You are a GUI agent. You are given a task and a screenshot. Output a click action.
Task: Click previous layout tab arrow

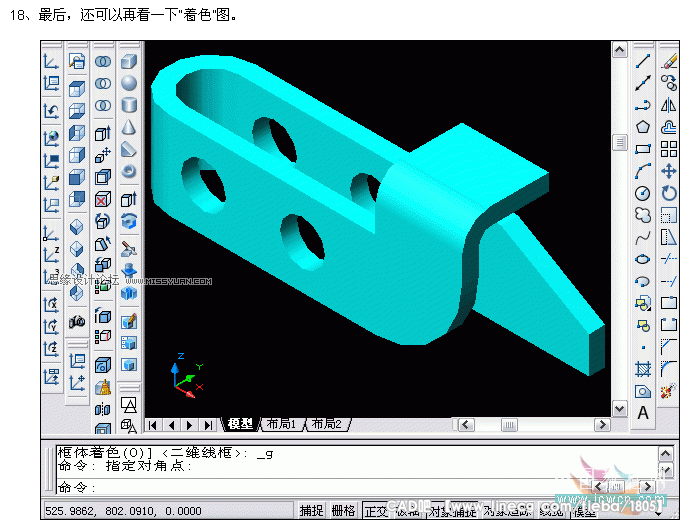pos(171,425)
